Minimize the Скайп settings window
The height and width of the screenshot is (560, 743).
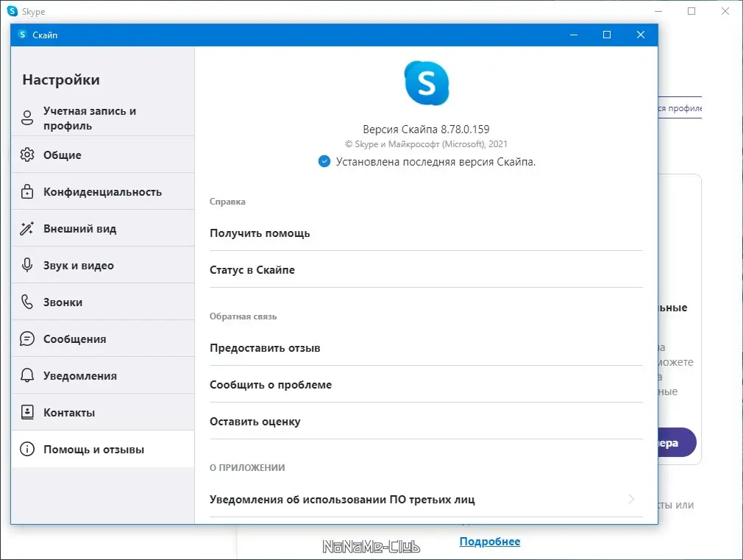click(573, 35)
